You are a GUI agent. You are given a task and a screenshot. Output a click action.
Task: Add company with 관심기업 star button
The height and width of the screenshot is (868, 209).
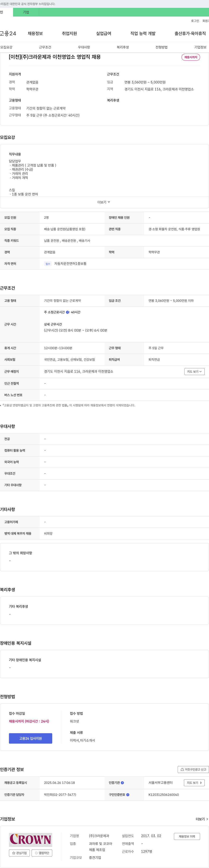[19, 853]
